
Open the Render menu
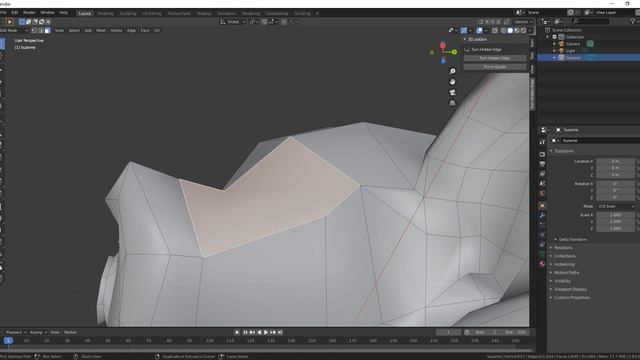(x=29, y=13)
